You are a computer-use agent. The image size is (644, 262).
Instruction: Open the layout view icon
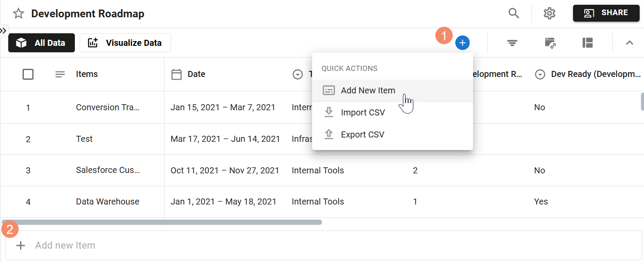588,43
